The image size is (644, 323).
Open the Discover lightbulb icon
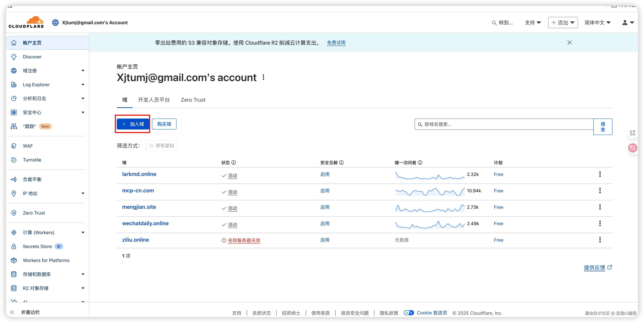coord(14,57)
